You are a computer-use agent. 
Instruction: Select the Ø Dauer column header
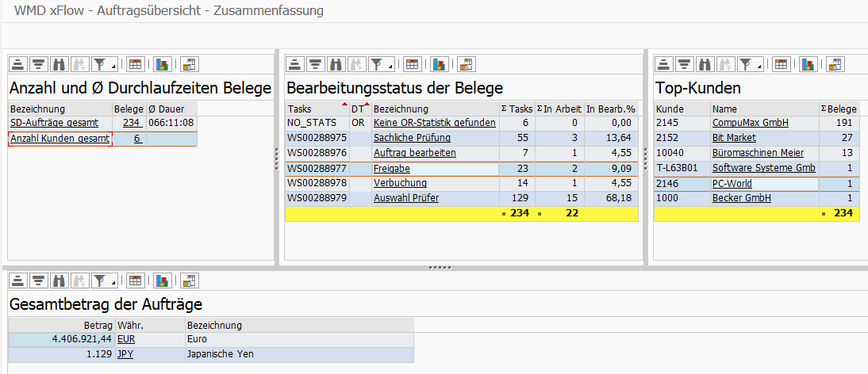click(171, 109)
